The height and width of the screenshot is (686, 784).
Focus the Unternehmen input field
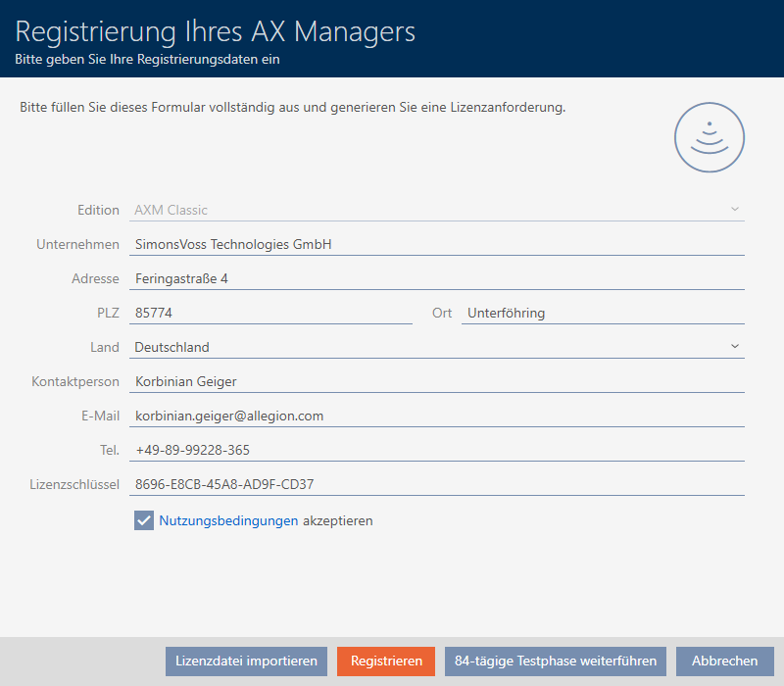[x=436, y=244]
